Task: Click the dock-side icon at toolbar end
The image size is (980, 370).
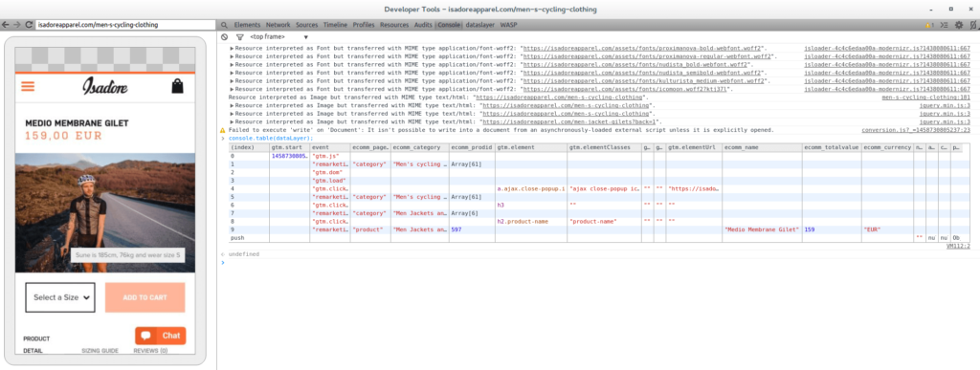Action: click(973, 25)
